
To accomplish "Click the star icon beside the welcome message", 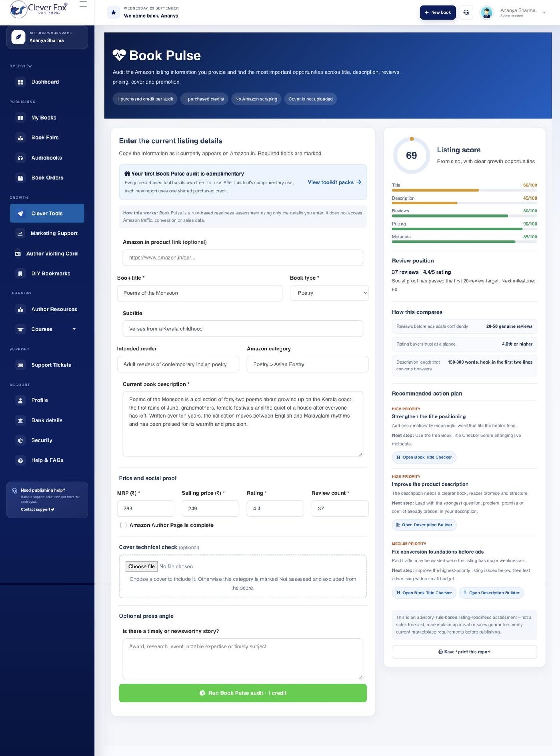I will click(x=114, y=12).
